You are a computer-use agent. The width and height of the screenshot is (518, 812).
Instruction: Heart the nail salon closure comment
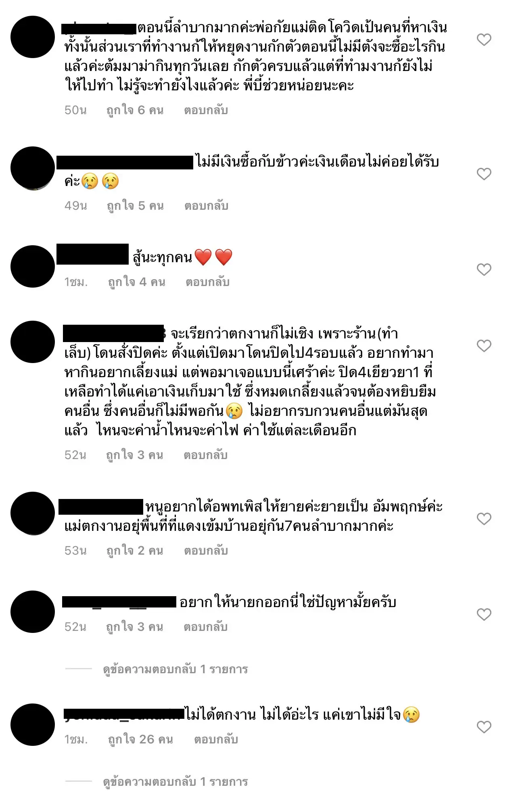[484, 346]
